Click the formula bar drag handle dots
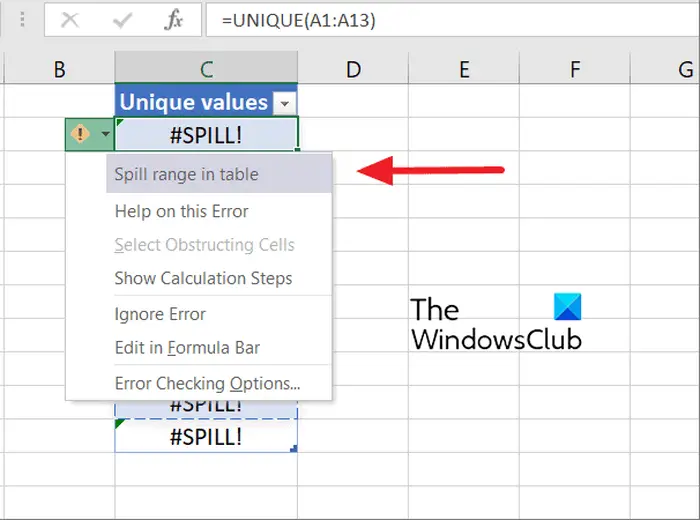 [x=22, y=20]
